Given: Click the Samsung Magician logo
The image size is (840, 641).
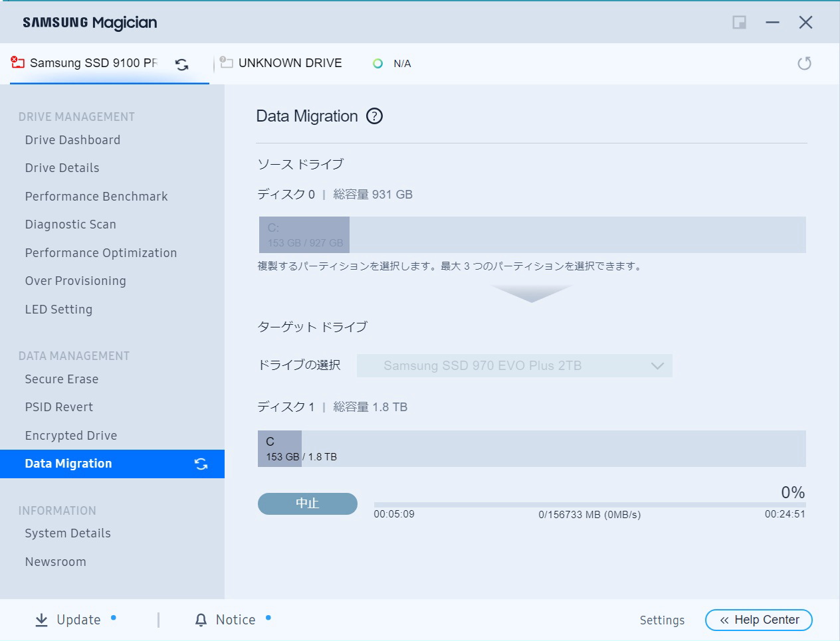Looking at the screenshot, I should [x=90, y=23].
